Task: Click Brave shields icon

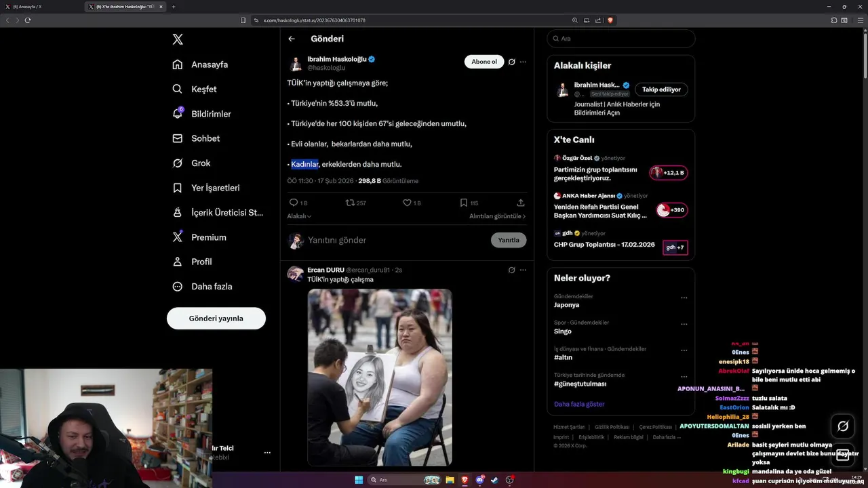Action: click(610, 20)
